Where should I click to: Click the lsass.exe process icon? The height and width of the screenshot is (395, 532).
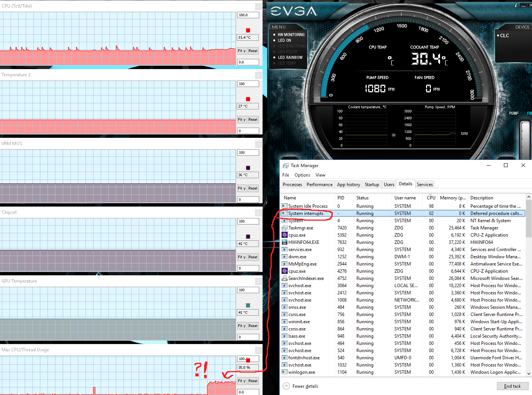point(285,336)
